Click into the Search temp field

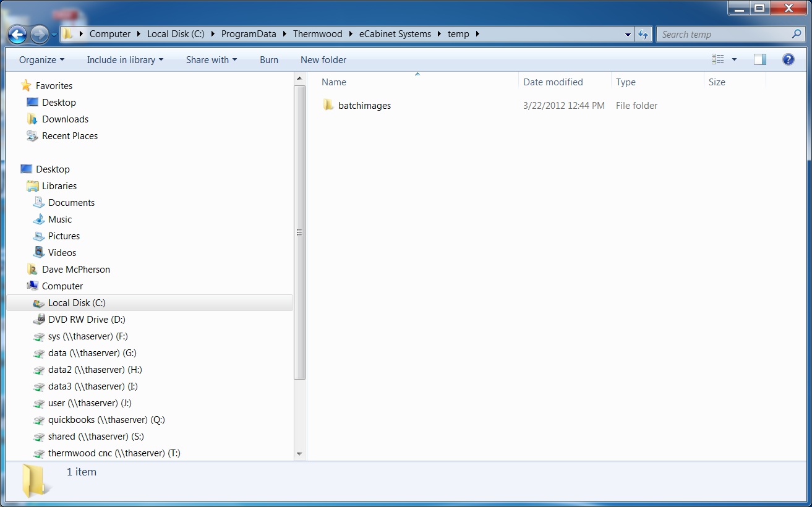pyautogui.click(x=724, y=35)
